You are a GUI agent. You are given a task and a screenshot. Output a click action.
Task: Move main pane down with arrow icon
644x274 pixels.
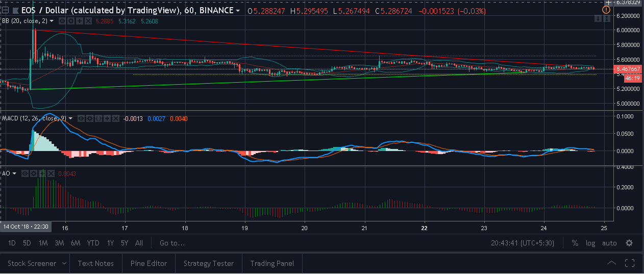598,18
